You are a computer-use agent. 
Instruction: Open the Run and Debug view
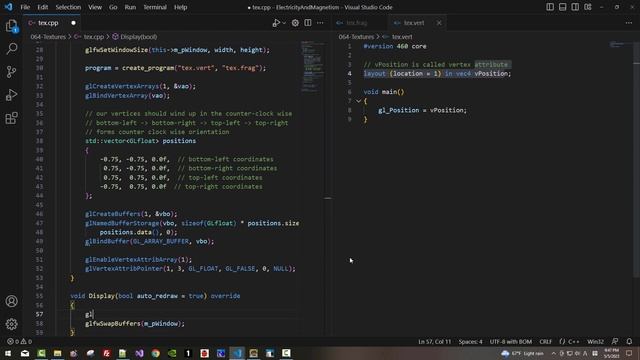coord(11,95)
